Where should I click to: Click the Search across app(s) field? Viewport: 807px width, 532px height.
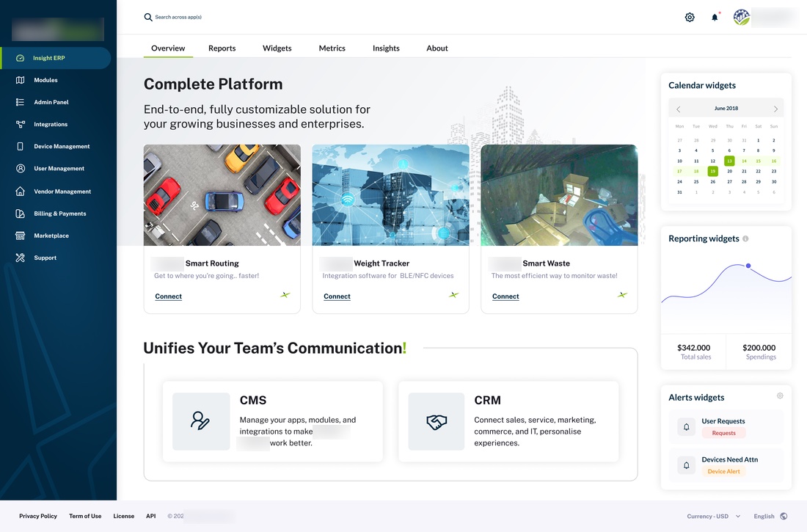click(x=178, y=18)
